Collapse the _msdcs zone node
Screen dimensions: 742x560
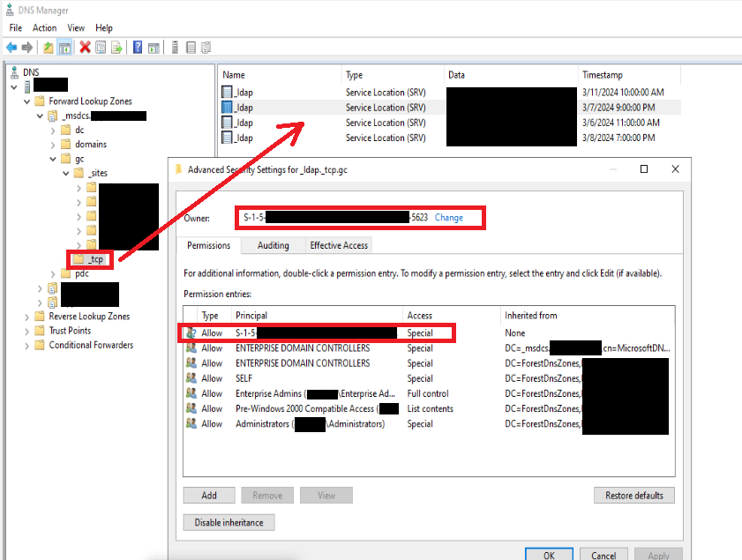coord(41,116)
